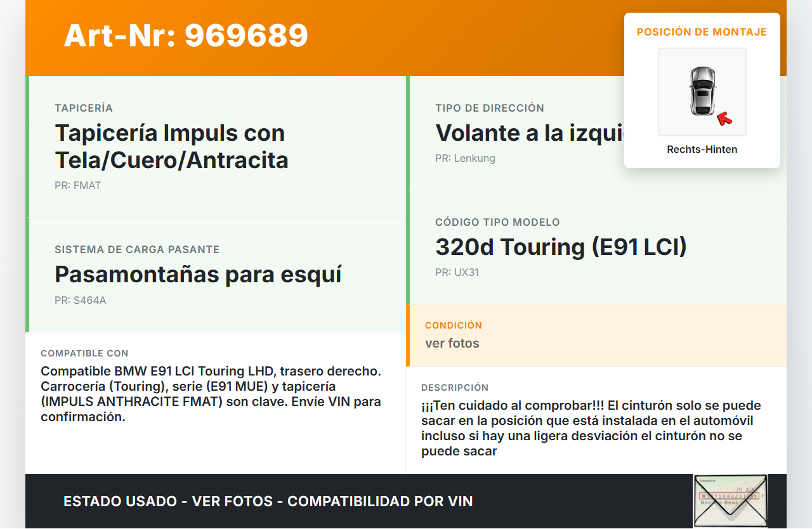Click the 'PR: Lenkung' code
Screen dimensions: 812x529
point(465,159)
